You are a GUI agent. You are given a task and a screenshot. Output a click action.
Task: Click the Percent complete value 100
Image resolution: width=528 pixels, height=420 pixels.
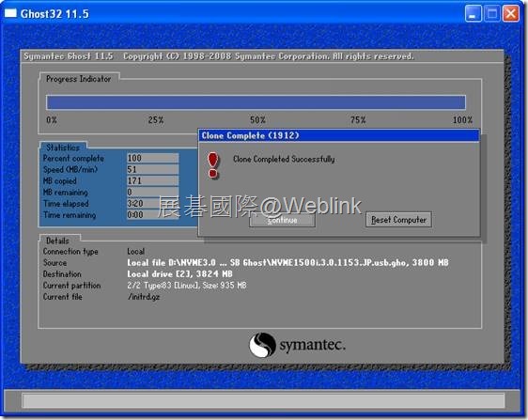tap(152, 158)
